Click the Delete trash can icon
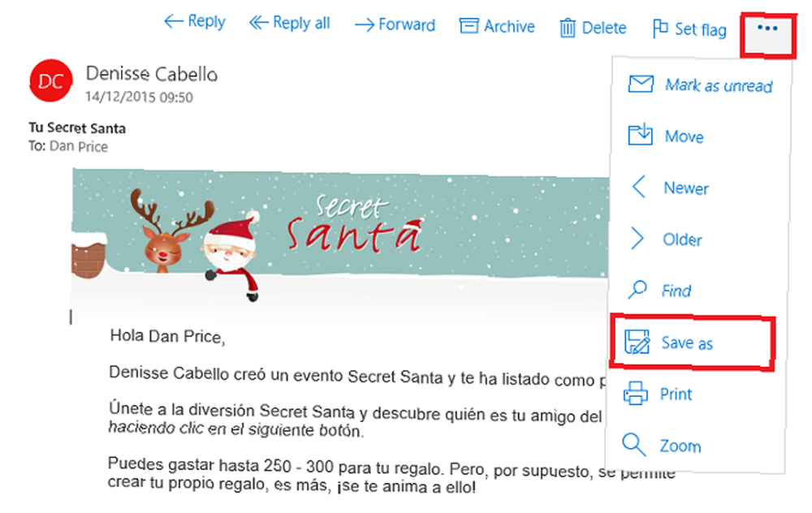This screenshot has height=513, width=812. (x=568, y=28)
